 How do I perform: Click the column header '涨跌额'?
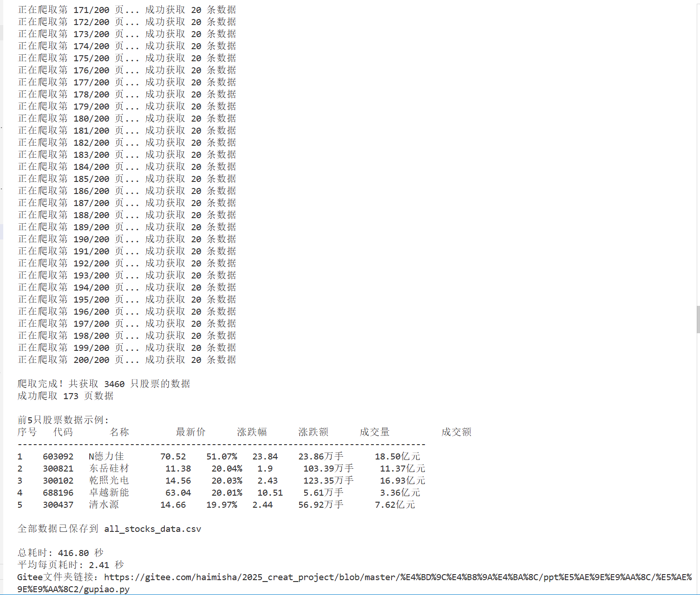(313, 432)
